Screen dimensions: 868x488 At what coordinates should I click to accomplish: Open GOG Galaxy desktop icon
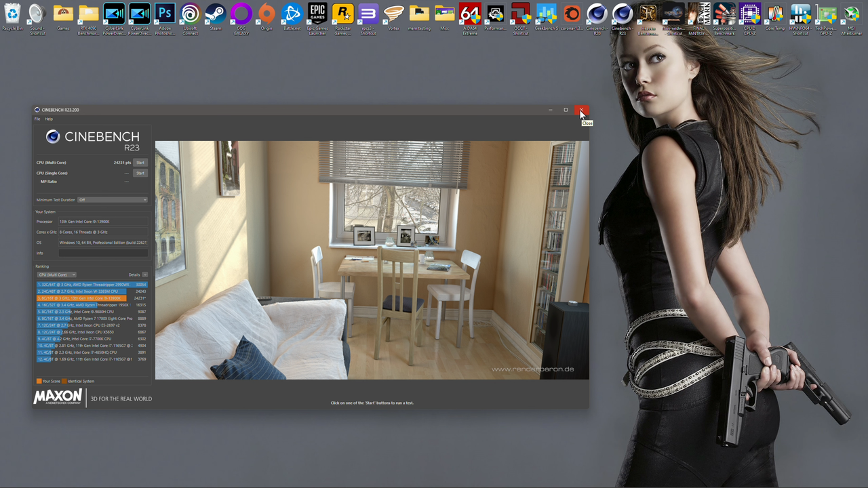(241, 19)
